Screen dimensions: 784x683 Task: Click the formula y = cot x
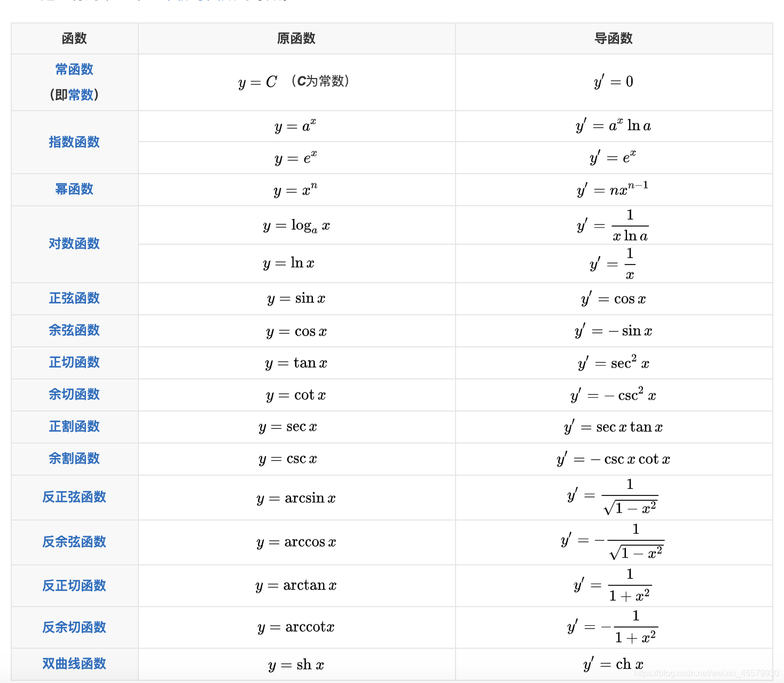click(x=296, y=395)
